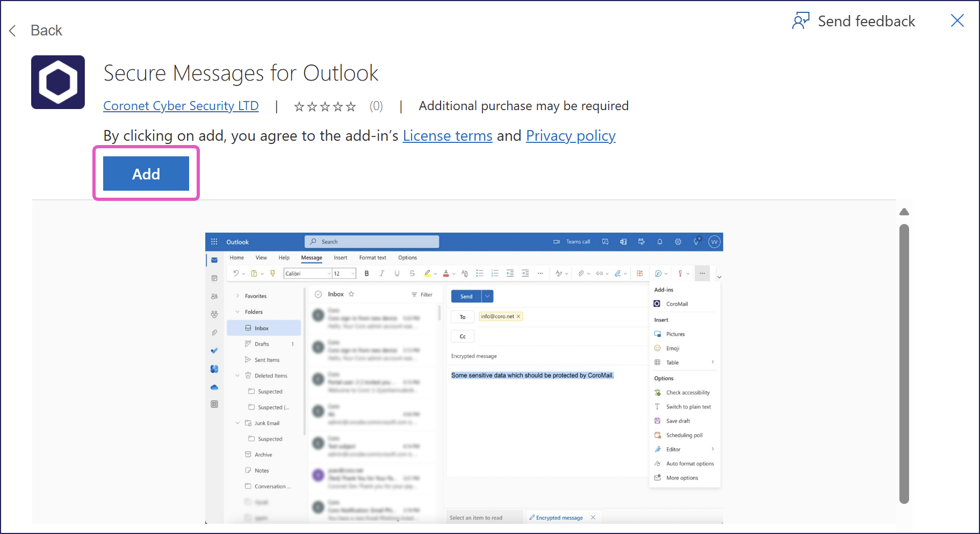The width and height of the screenshot is (980, 534).
Task: Click the scroll-up arrow above the scrollbar
Action: click(x=904, y=212)
